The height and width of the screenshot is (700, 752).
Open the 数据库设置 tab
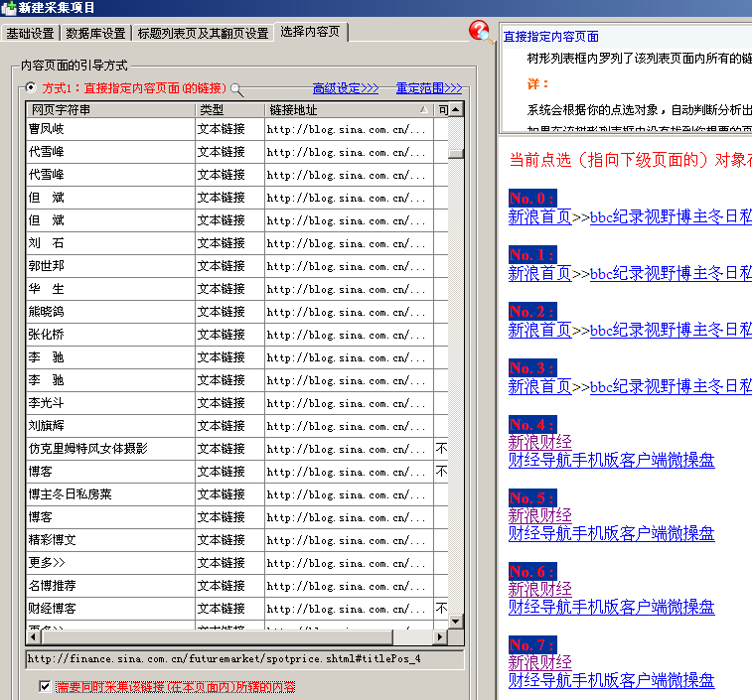pyautogui.click(x=95, y=33)
